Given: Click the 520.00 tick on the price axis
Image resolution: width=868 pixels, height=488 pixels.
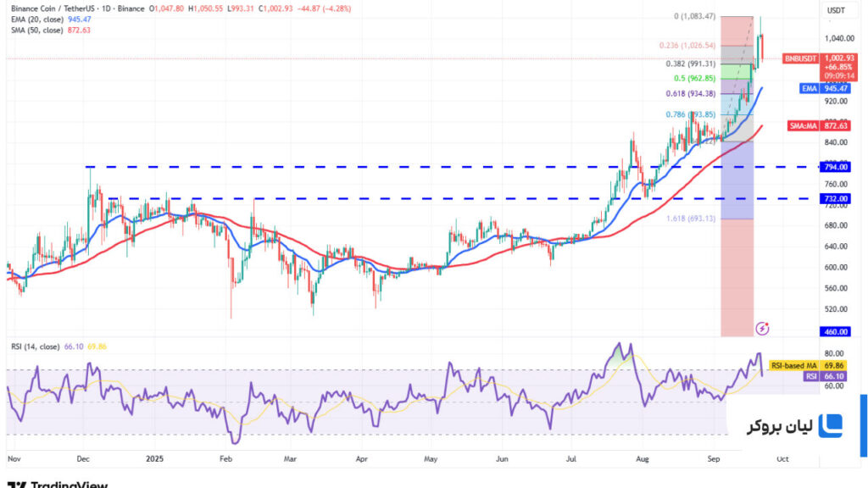Looking at the screenshot, I should pos(837,308).
